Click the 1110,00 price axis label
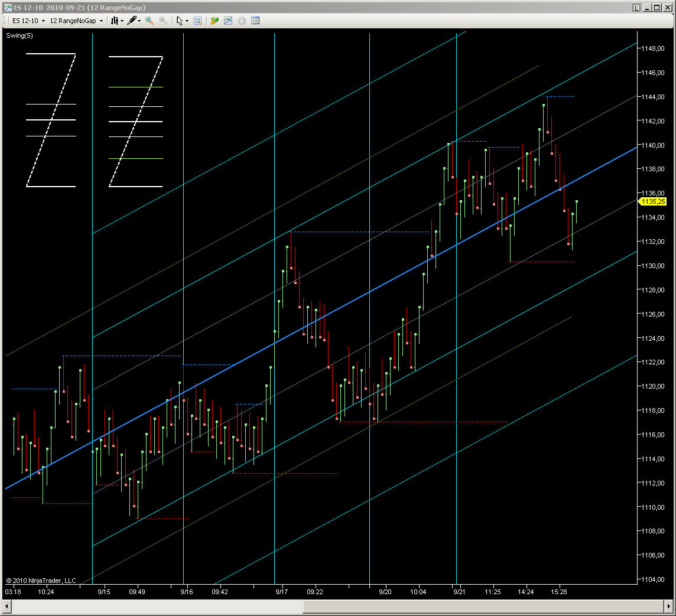Screen dimensions: 676x616 (x=653, y=507)
